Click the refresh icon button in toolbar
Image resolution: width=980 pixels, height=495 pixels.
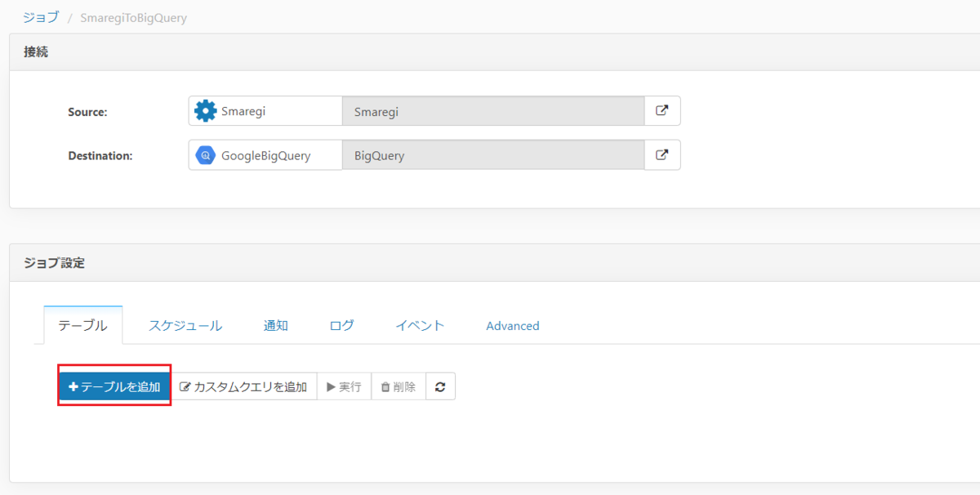tap(440, 386)
